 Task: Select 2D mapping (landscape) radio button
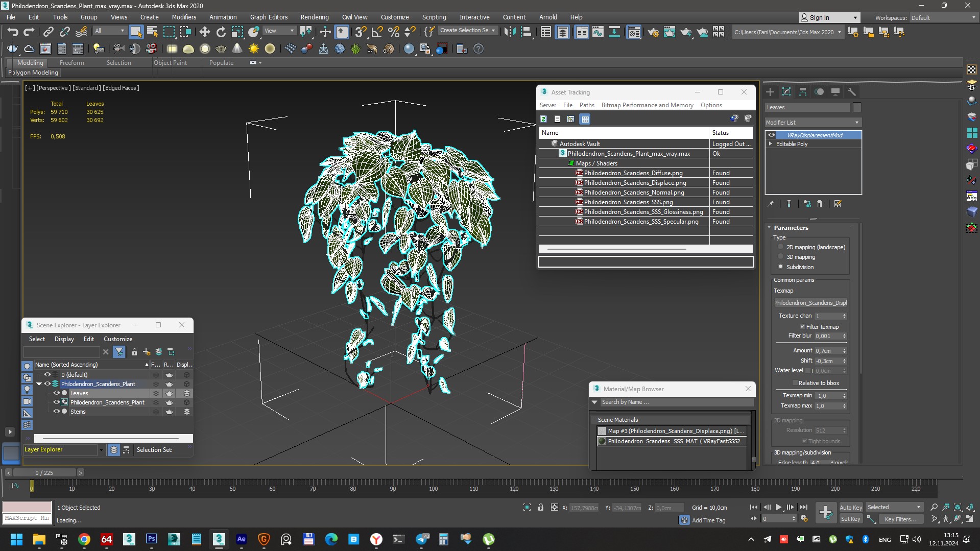pyautogui.click(x=780, y=247)
